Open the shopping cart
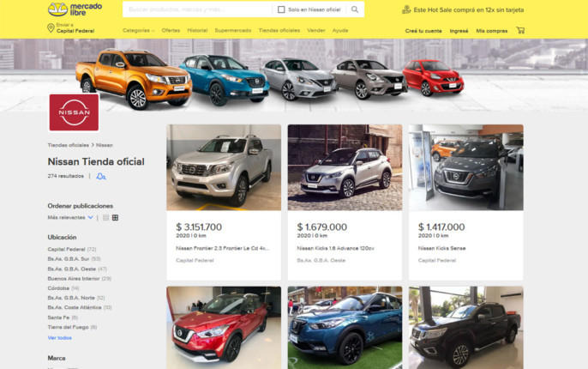The image size is (588, 369). click(520, 30)
